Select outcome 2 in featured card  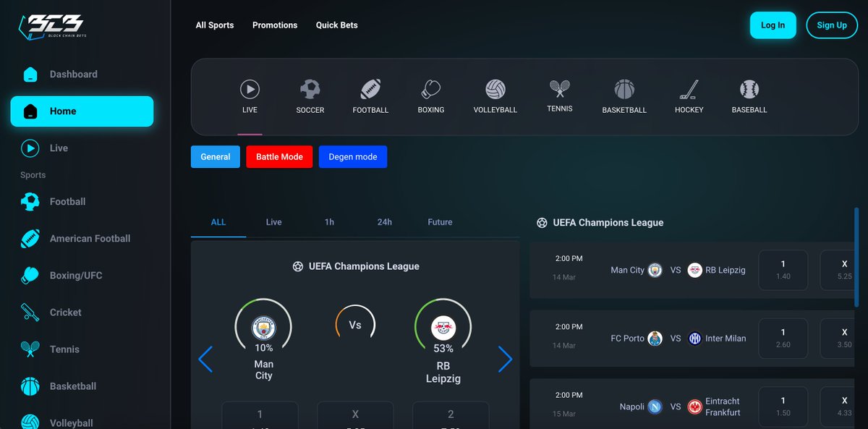(x=451, y=415)
